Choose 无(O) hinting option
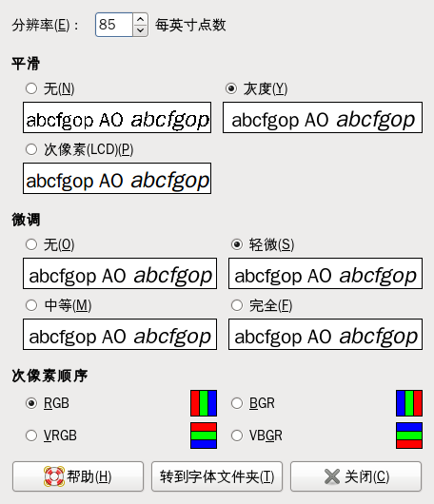Screen dimensions: 434x504 tap(31, 244)
